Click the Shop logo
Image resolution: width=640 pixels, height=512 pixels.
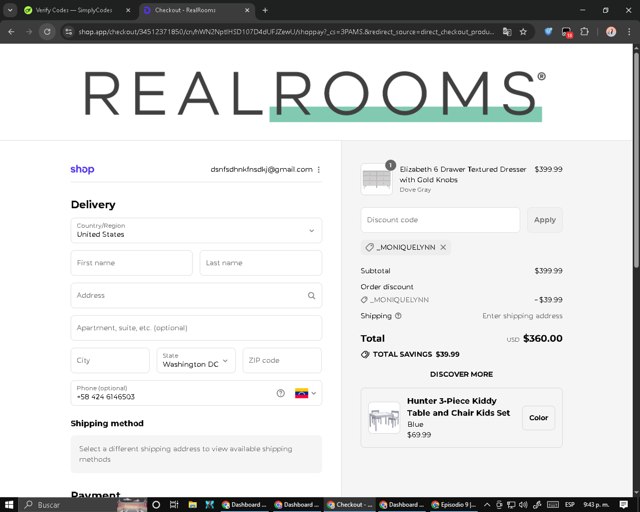pos(82,169)
